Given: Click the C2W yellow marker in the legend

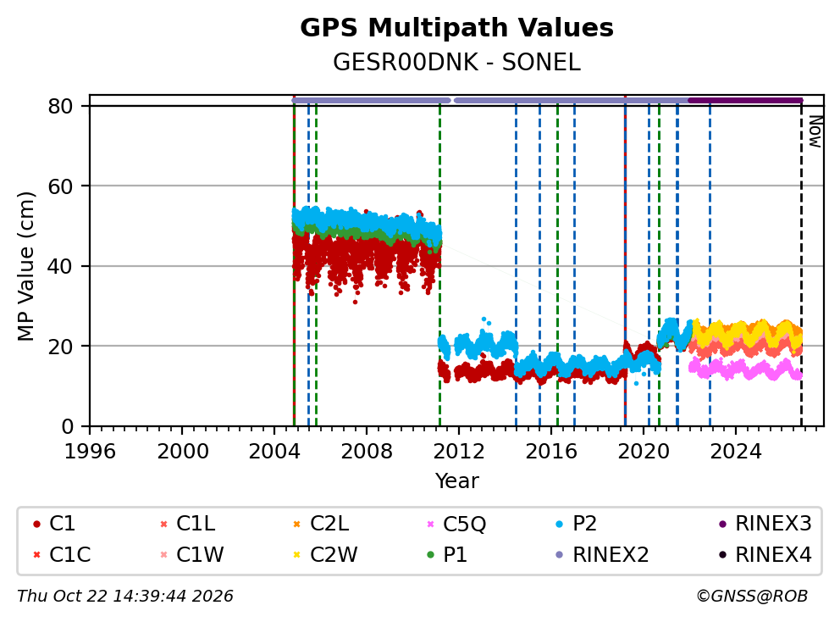Looking at the screenshot, I should click(x=296, y=555).
